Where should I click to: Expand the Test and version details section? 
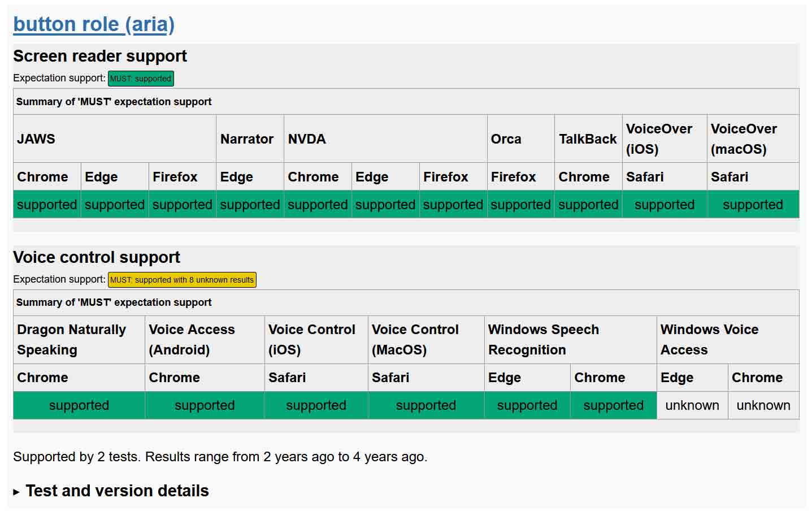click(111, 491)
